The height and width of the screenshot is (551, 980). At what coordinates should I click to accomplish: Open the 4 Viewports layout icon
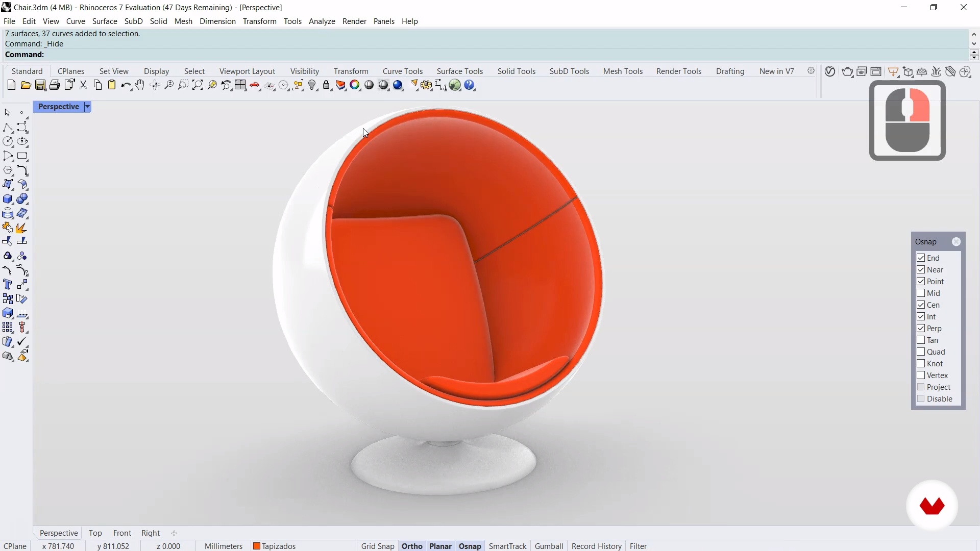[240, 85]
